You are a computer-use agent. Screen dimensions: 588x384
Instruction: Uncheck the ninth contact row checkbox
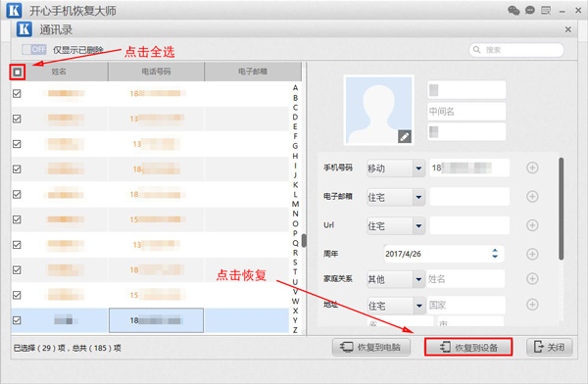click(x=17, y=295)
